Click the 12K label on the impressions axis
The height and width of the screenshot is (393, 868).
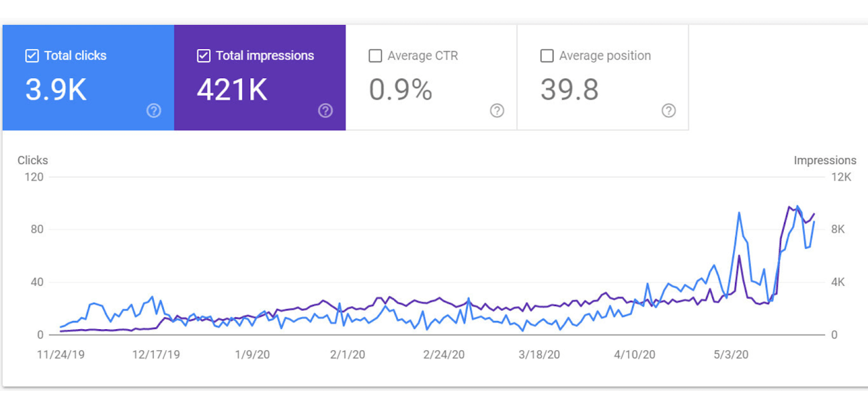(842, 177)
